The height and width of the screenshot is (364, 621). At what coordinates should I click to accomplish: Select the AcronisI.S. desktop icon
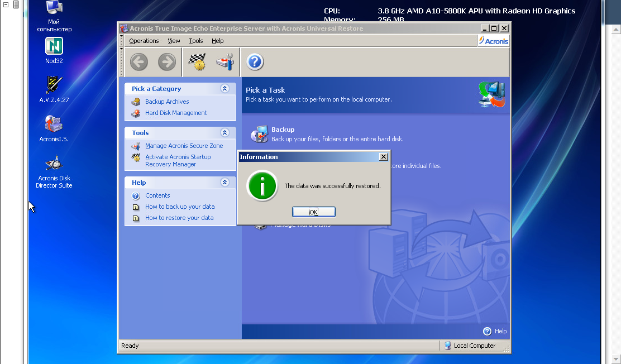(x=54, y=123)
